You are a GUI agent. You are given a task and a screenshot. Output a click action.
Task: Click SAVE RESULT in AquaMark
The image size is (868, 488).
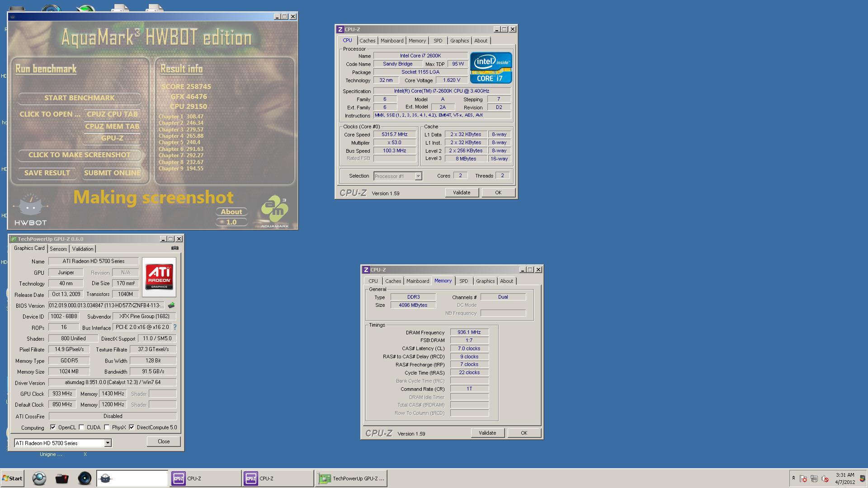[x=47, y=173]
